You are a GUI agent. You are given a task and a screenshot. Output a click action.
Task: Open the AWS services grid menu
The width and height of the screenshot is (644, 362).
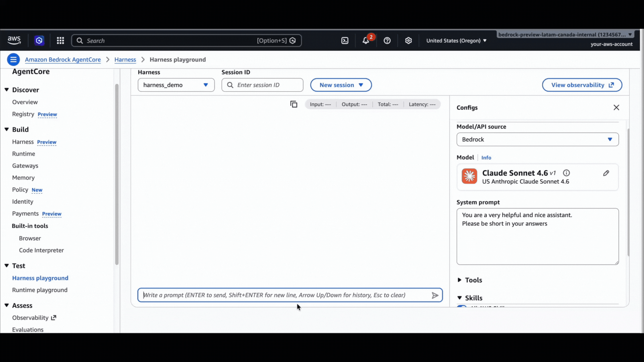tap(60, 41)
